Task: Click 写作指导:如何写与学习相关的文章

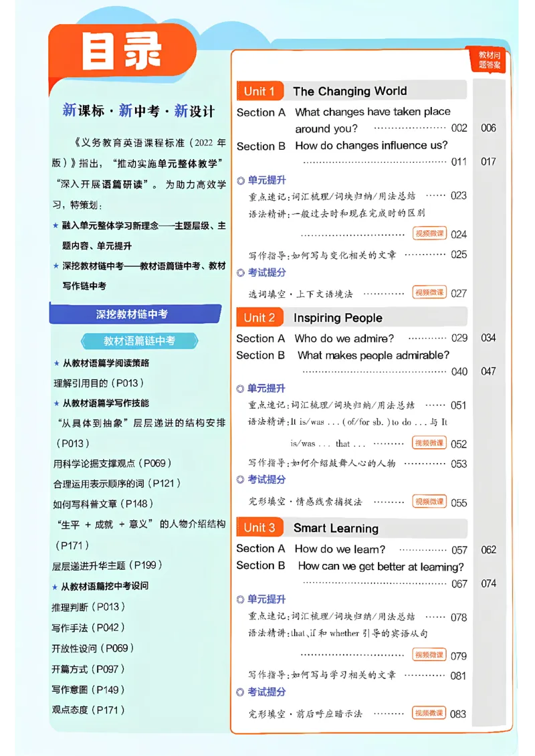Action: tap(322, 674)
